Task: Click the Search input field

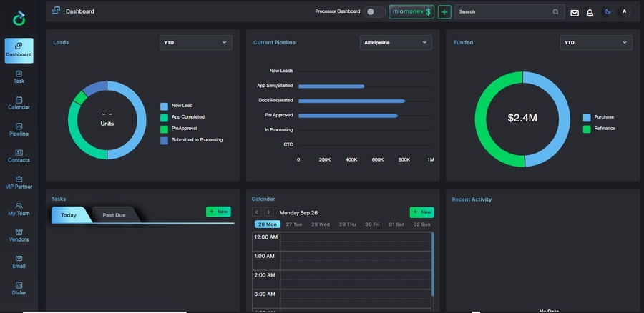Action: pos(504,12)
